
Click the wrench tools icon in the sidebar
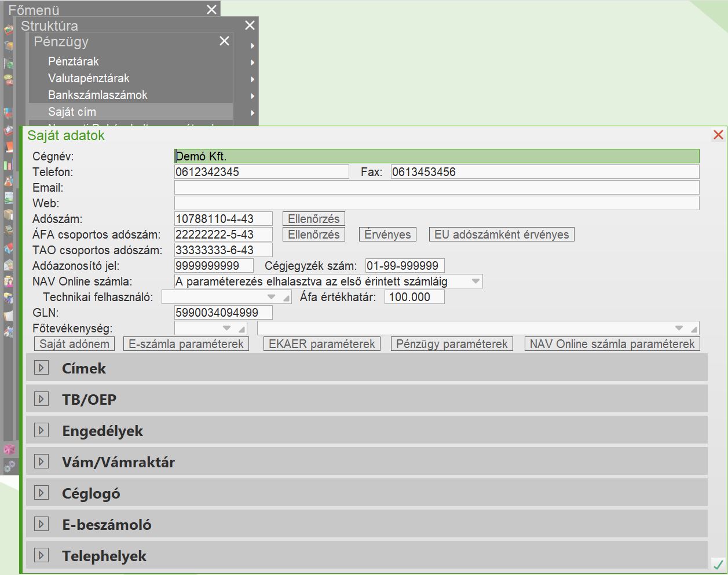click(x=8, y=332)
